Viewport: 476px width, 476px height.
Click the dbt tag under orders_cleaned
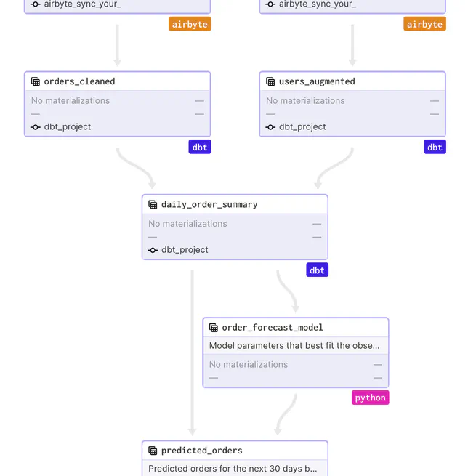[199, 147]
